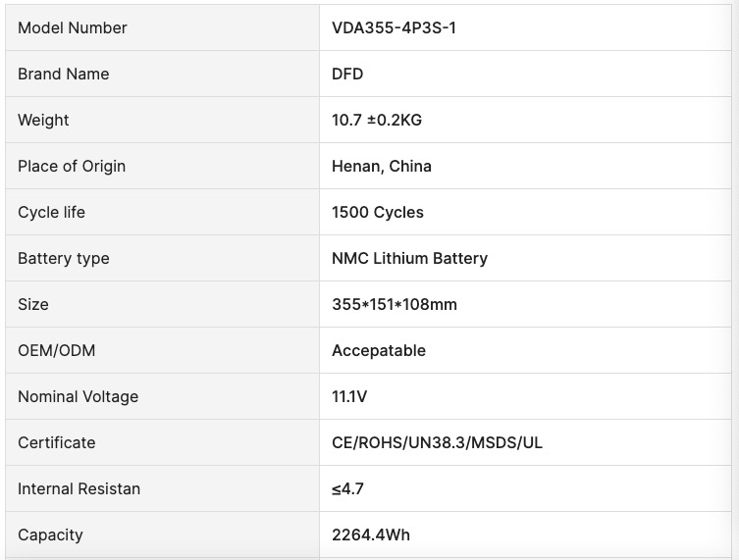Viewport: 739px width, 560px height.
Task: Click the Accepatable value cell
Action: pyautogui.click(x=525, y=351)
